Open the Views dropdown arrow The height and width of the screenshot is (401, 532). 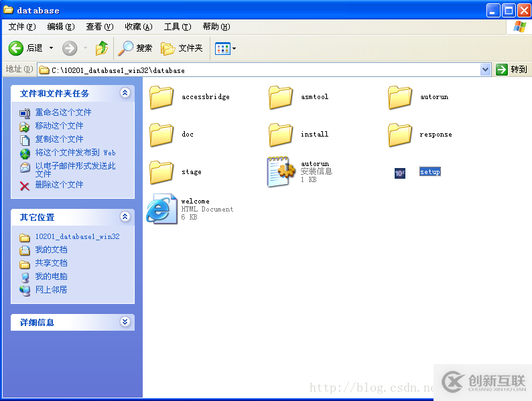pyautogui.click(x=234, y=48)
